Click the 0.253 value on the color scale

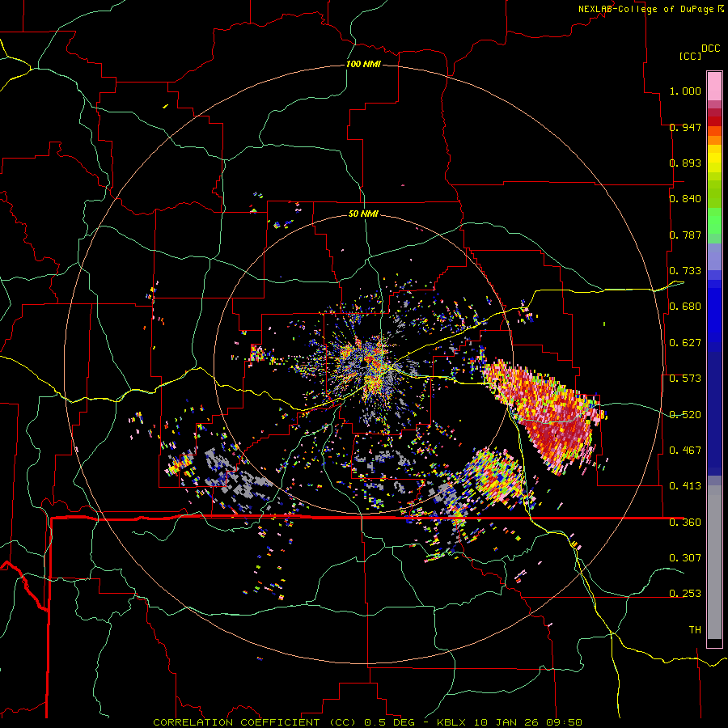tap(685, 594)
